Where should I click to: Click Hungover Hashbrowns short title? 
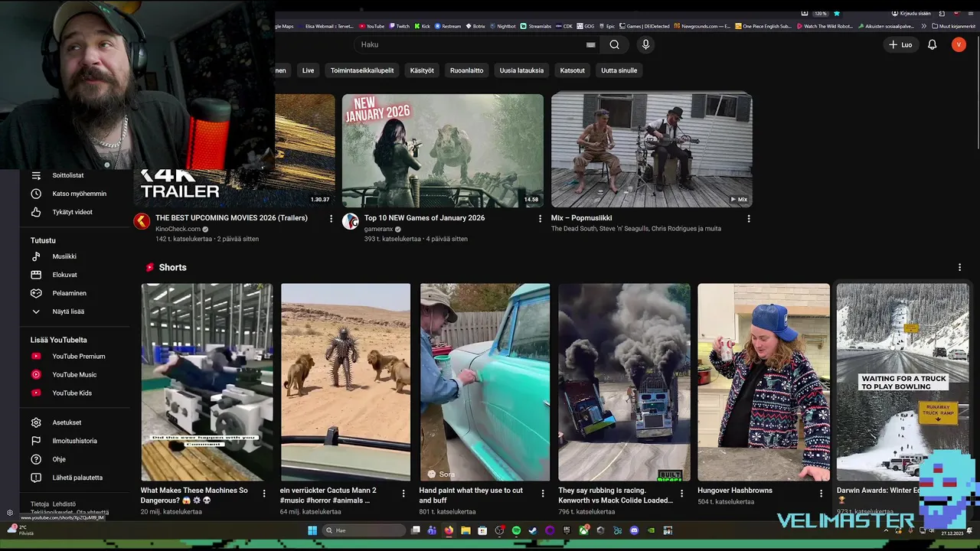(x=735, y=491)
